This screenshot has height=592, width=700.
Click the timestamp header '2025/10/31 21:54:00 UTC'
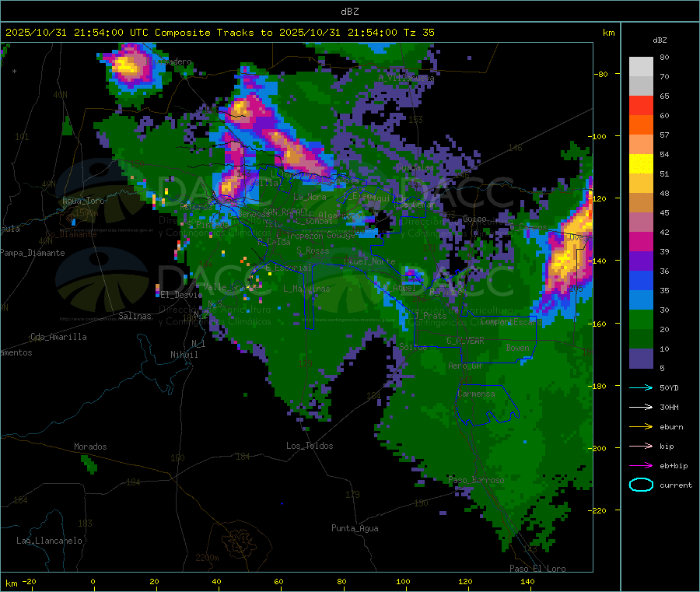[x=77, y=33]
